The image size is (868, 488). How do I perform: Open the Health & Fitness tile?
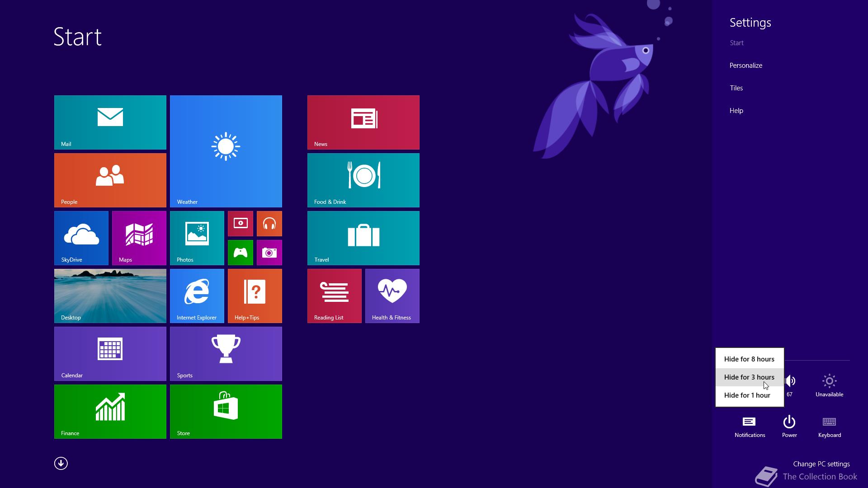[392, 296]
